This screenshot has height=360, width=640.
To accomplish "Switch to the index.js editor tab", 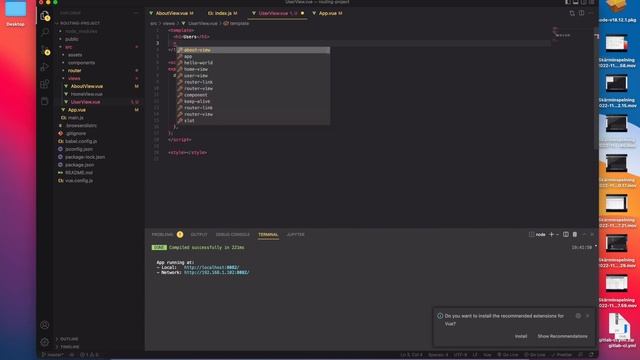I will point(222,13).
